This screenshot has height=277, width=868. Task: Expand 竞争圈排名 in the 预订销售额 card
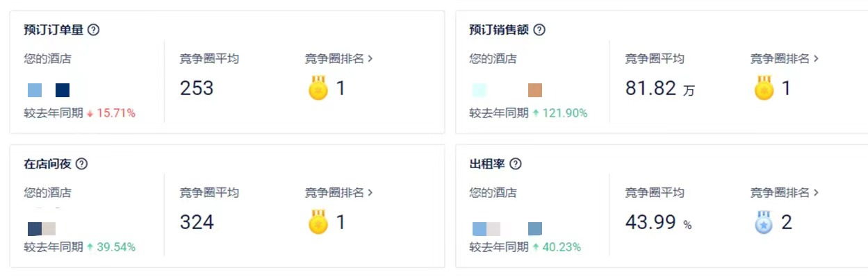point(785,59)
